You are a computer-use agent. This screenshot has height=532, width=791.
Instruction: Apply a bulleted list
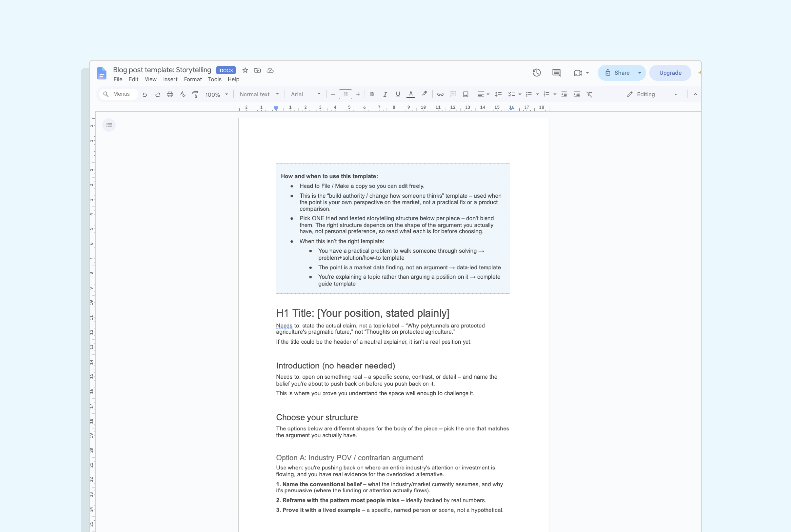529,94
